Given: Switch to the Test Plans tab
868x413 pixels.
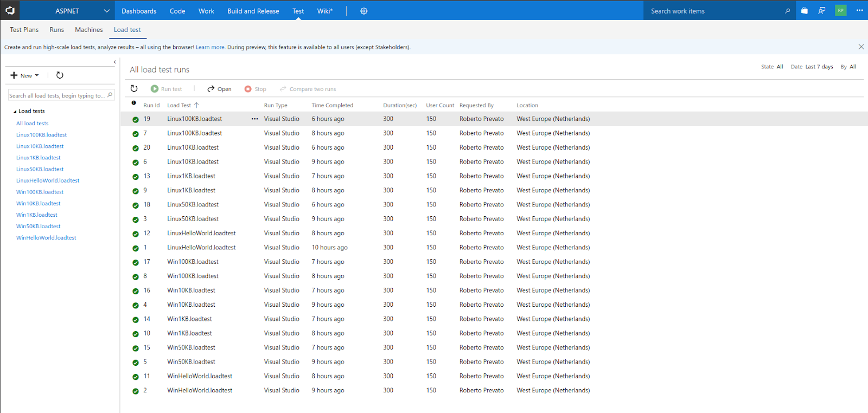Looking at the screenshot, I should click(24, 30).
